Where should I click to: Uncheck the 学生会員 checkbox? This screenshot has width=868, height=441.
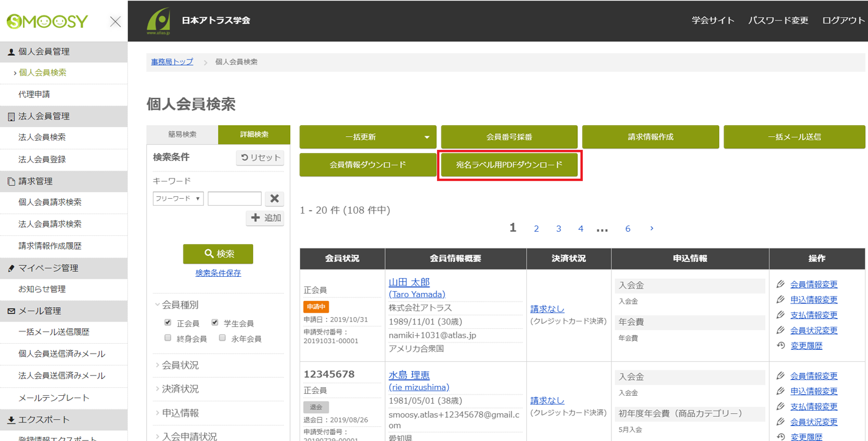pos(215,323)
